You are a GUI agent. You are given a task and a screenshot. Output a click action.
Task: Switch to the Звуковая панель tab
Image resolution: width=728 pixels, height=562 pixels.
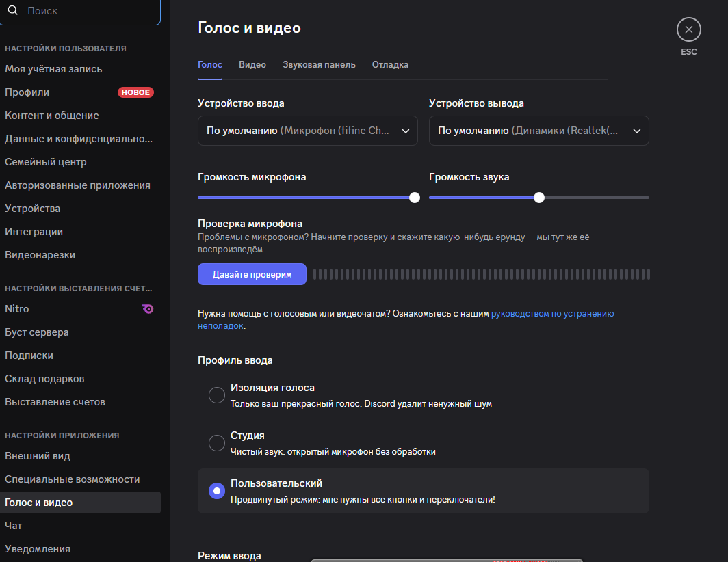coord(319,64)
